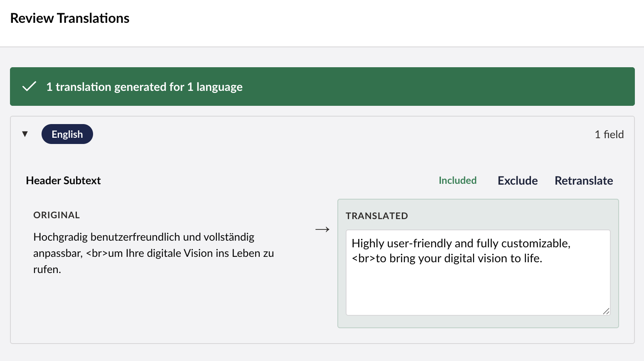Exclude the Header Subtext translation
Image resolution: width=644 pixels, height=361 pixels.
point(517,180)
